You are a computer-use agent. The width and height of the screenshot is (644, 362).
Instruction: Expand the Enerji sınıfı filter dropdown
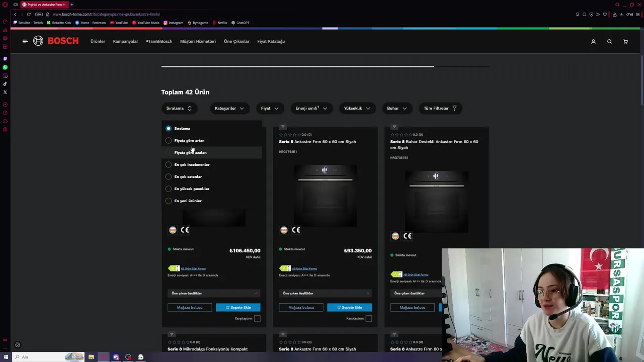[311, 108]
